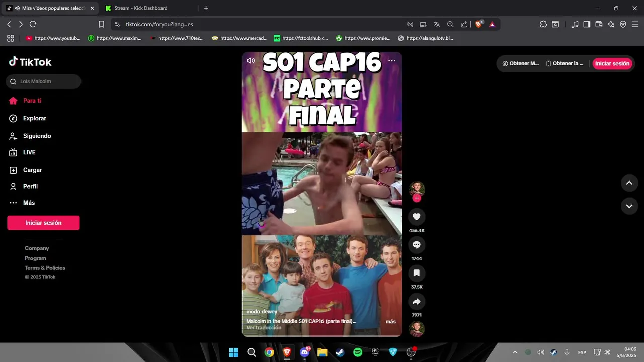This screenshot has width=644, height=362.
Task: Navigate back in the browser
Action: [x=9, y=24]
